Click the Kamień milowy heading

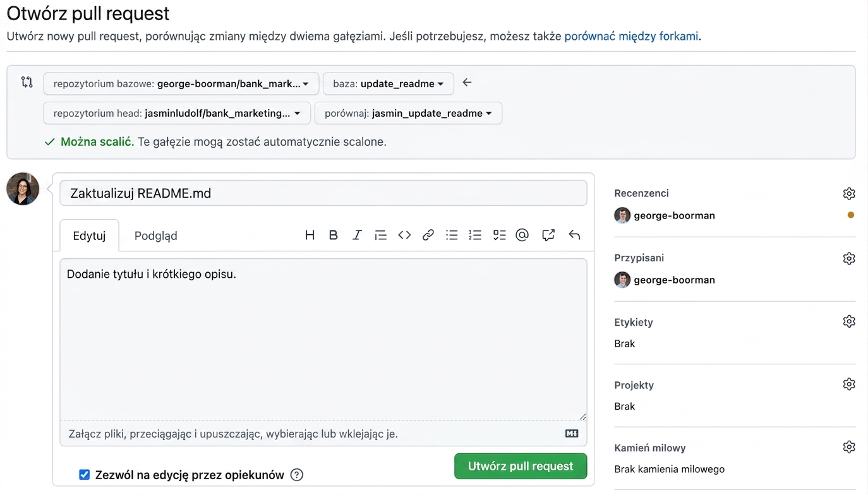(x=650, y=448)
